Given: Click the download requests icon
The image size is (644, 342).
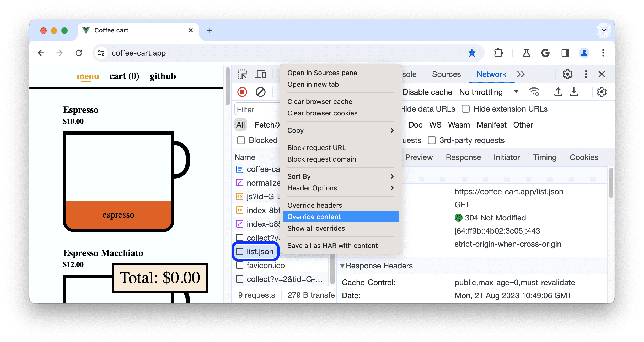Looking at the screenshot, I should tap(575, 92).
